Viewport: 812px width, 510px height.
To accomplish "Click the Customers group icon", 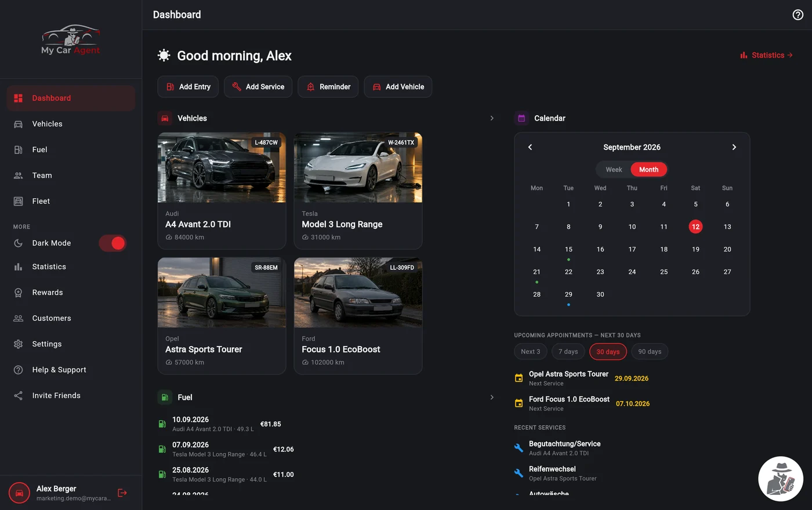I will click(x=18, y=318).
